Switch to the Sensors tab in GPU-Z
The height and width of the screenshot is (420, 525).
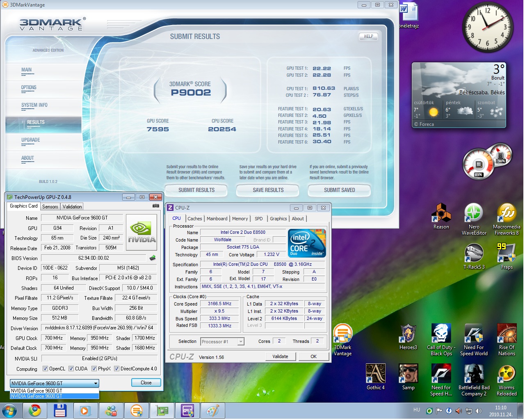(50, 207)
